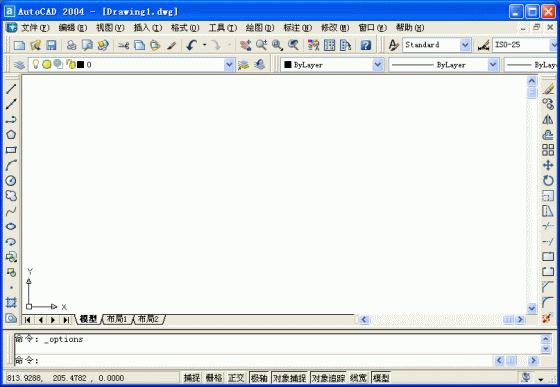Select the Rectangle tool

[11, 150]
